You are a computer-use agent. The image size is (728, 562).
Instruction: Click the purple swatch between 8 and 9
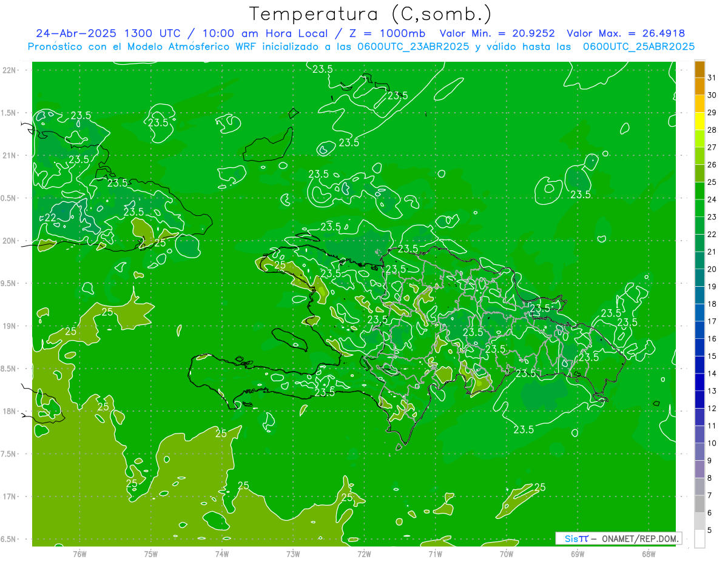click(x=699, y=469)
